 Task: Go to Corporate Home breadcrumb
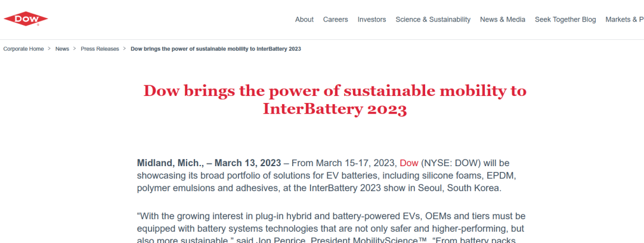click(23, 49)
